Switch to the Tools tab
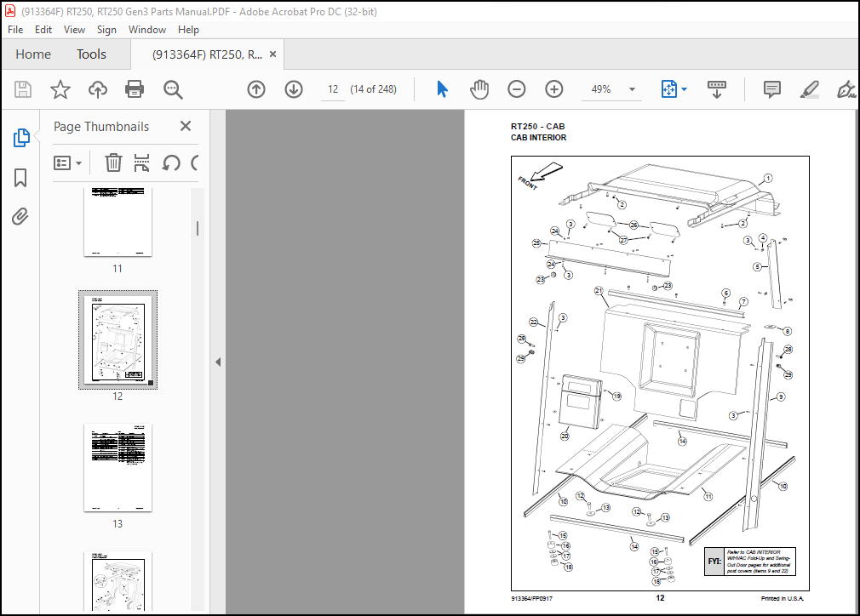This screenshot has height=616, width=860. pyautogui.click(x=91, y=54)
